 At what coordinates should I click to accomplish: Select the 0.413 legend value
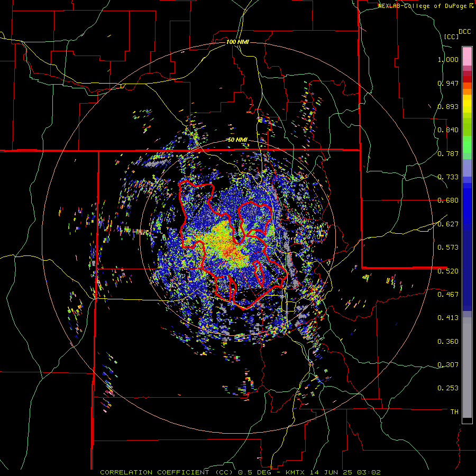(448, 318)
